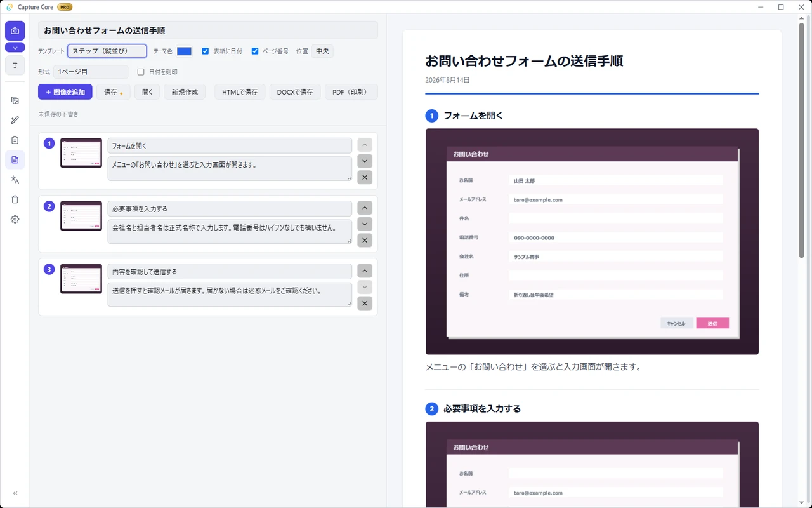Open the テンプレート dropdown ステップ(縦並び)
The height and width of the screenshot is (508, 812).
pyautogui.click(x=107, y=51)
